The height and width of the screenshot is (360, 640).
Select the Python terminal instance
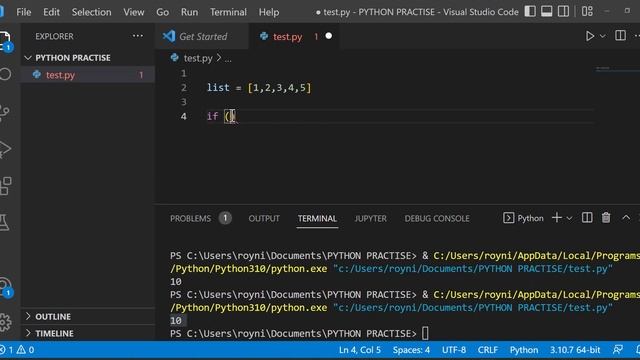524,218
